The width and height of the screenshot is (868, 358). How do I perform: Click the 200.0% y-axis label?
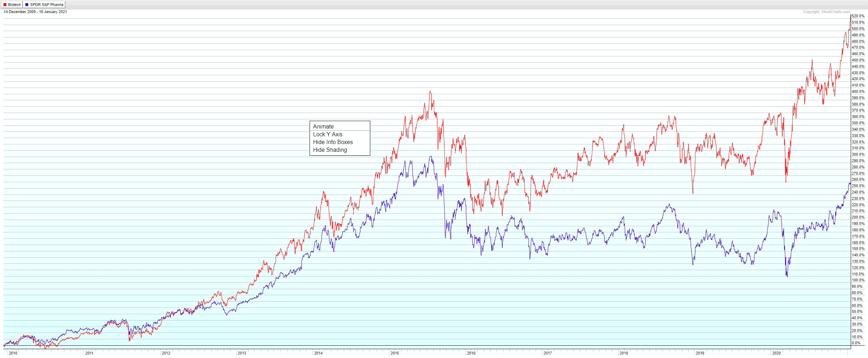858,217
